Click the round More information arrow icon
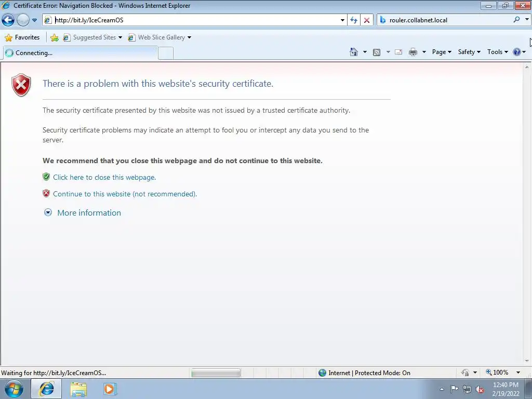Image resolution: width=532 pixels, height=399 pixels. (48, 212)
